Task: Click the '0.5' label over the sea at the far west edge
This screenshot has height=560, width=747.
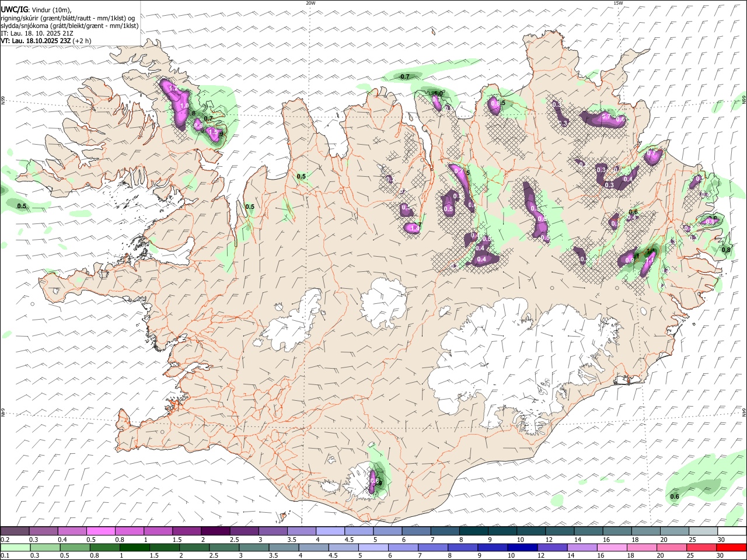Action: tap(22, 206)
